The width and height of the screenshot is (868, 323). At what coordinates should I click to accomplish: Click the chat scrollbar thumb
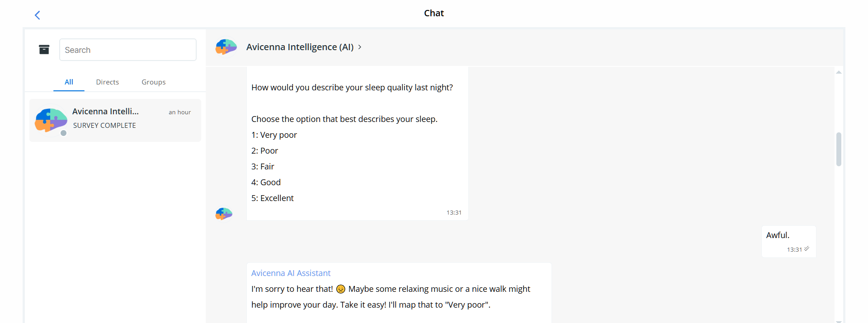tap(839, 149)
